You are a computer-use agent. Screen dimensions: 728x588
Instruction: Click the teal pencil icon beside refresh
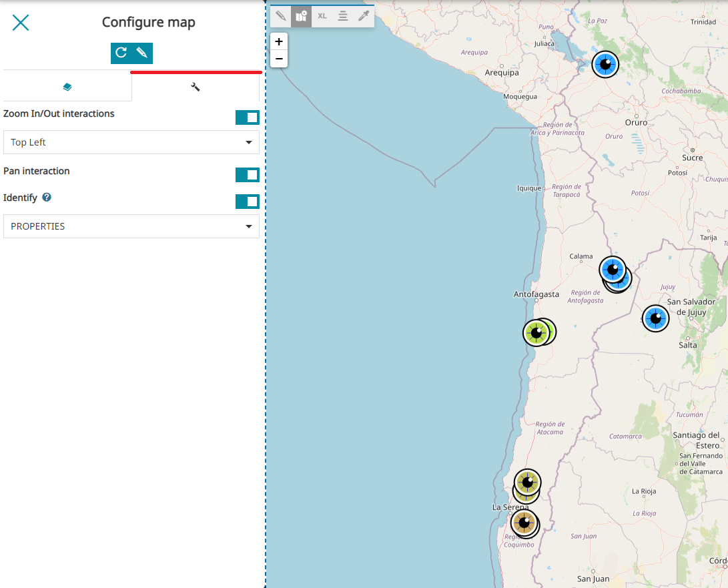coord(142,53)
